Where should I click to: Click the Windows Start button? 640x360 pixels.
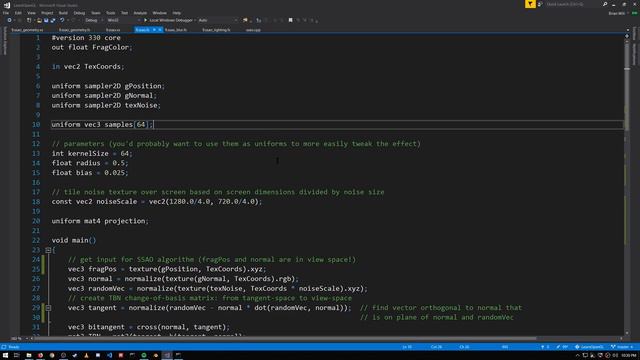(x=5, y=356)
